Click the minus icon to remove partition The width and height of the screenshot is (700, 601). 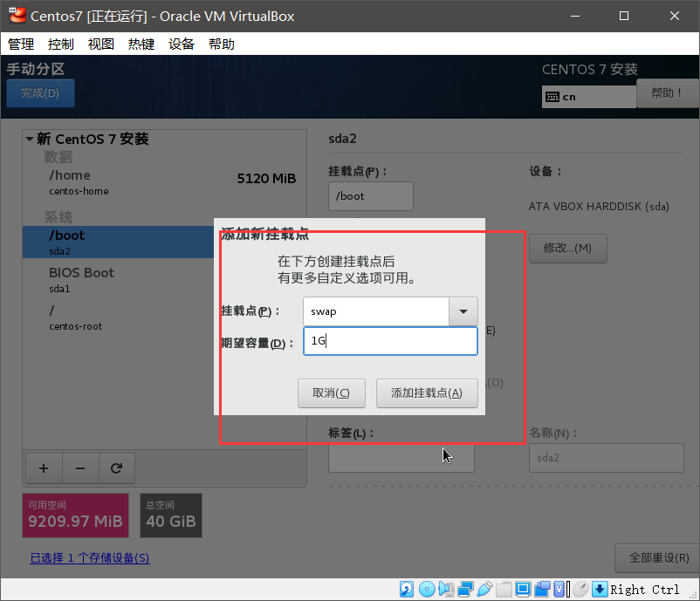click(80, 468)
